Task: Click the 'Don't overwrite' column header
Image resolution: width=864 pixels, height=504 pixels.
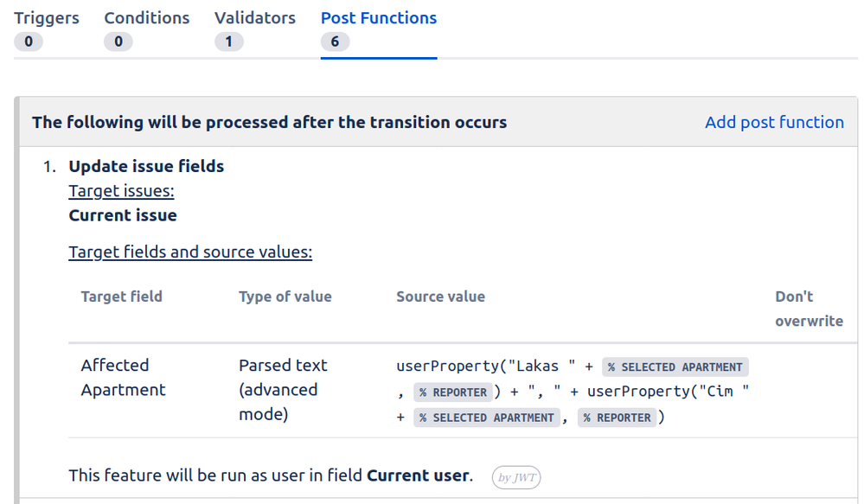Action: (x=808, y=309)
